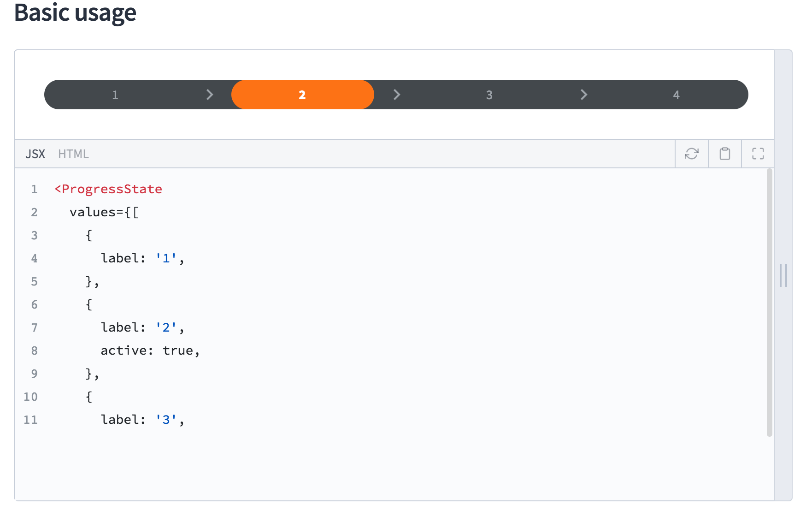Click the label: '1' code line

click(x=142, y=258)
